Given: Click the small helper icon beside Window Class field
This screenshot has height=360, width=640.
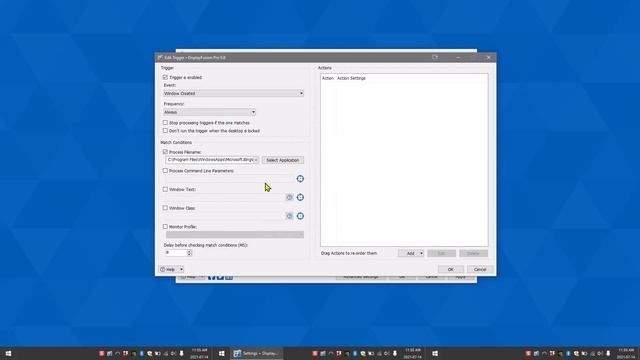Looking at the screenshot, I should click(x=289, y=216).
